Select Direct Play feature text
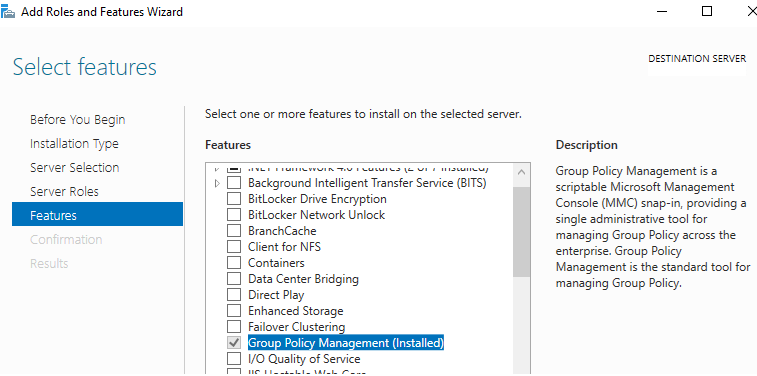 (276, 295)
